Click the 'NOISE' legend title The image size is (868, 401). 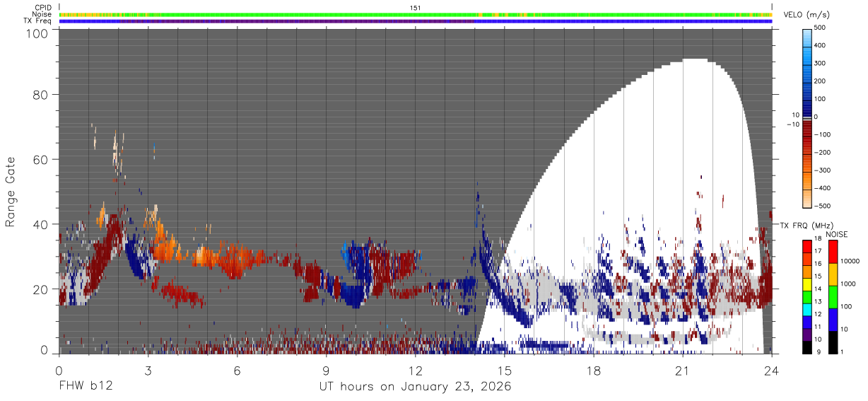838,234
